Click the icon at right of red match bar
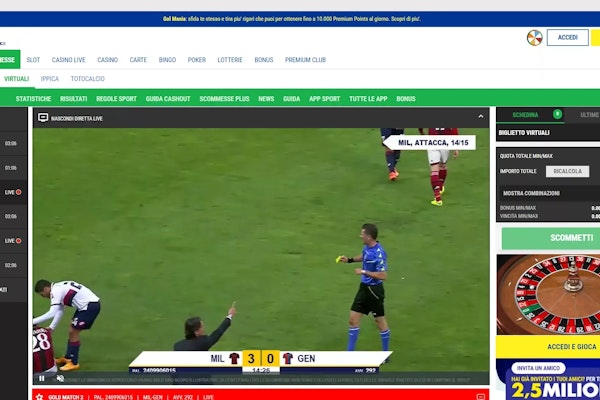This screenshot has height=400, width=600. coord(481,397)
